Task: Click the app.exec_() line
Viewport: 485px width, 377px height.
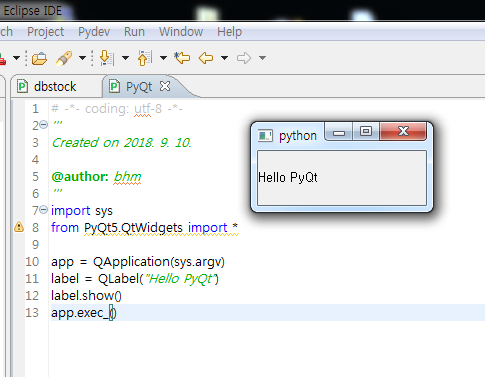Action: 84,313
